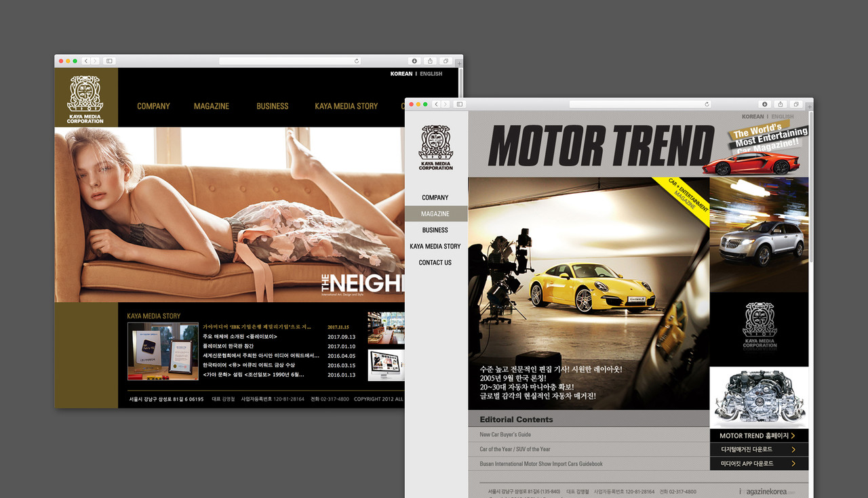Go forward in the rear Safari window
This screenshot has width=868, height=498.
[x=95, y=61]
